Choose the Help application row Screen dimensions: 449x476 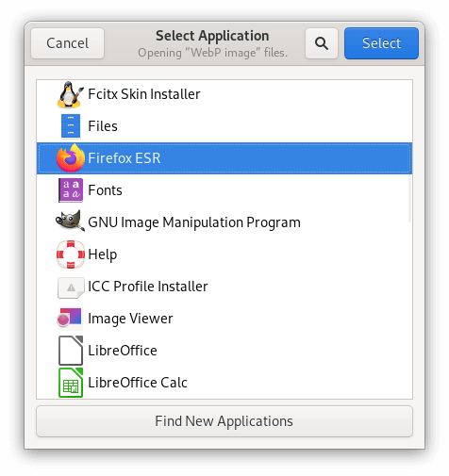point(224,254)
